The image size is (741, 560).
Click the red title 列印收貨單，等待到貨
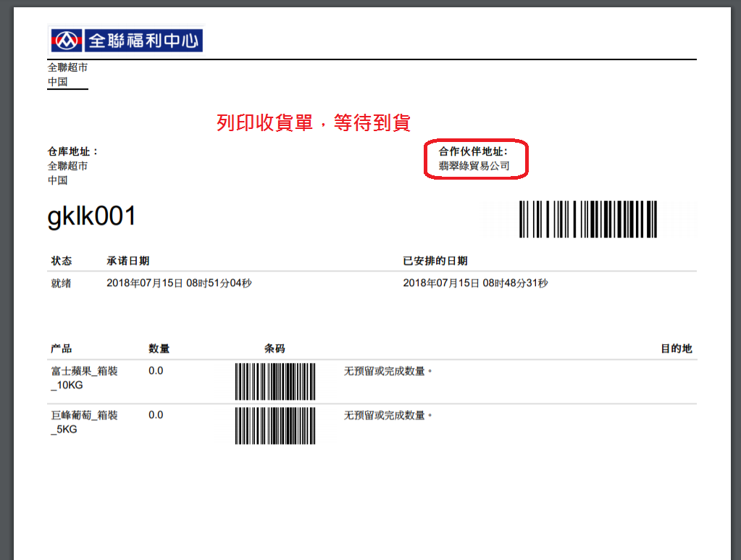pyautogui.click(x=314, y=123)
